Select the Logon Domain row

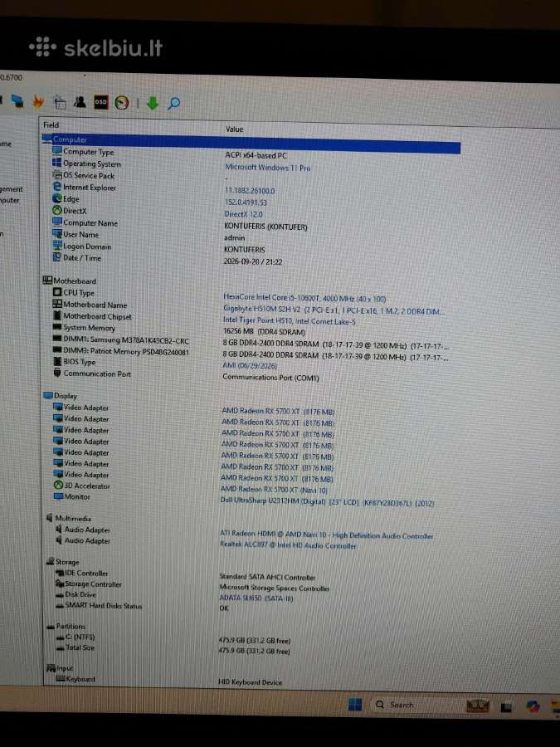tap(86, 247)
